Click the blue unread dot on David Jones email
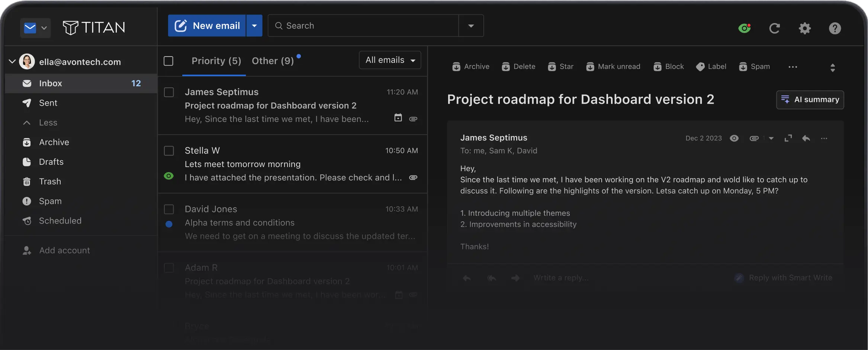The width and height of the screenshot is (868, 350). [x=169, y=224]
